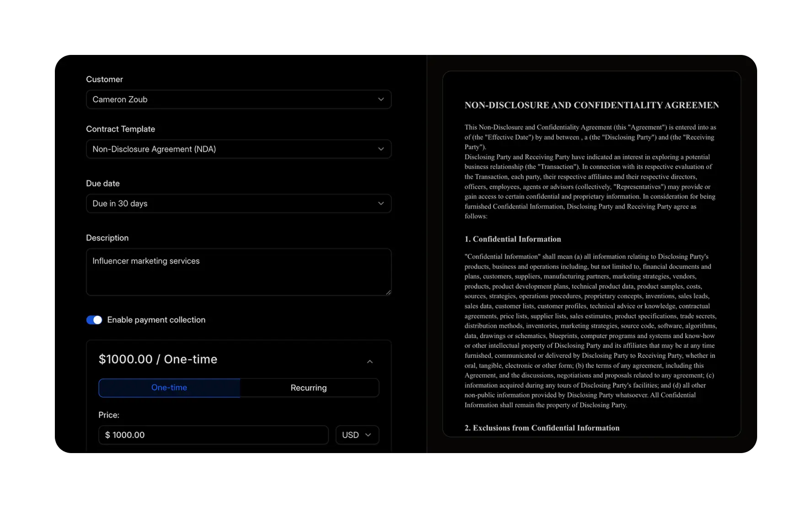Select the One-time pricing tab
Image resolution: width=812 pixels, height=508 pixels.
(169, 387)
